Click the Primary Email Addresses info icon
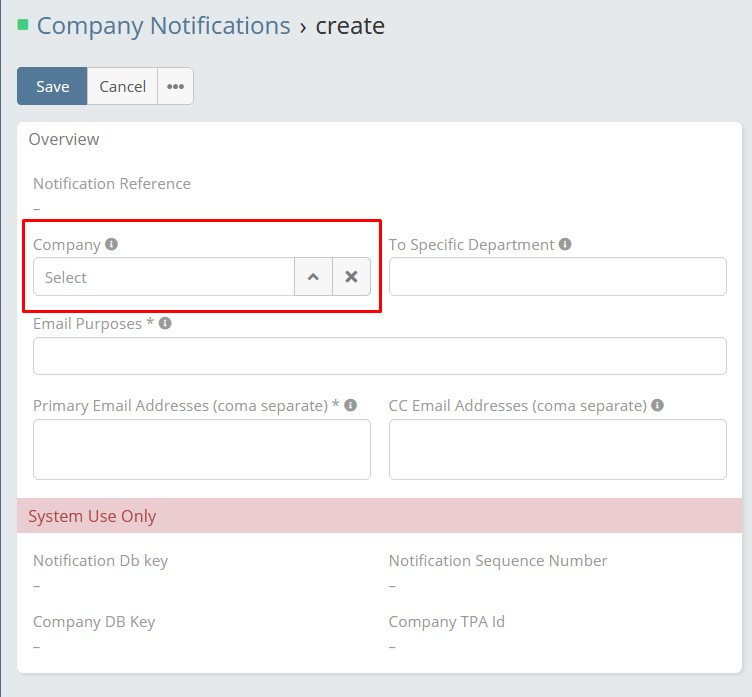Screen dimensions: 752x697 click(x=351, y=406)
